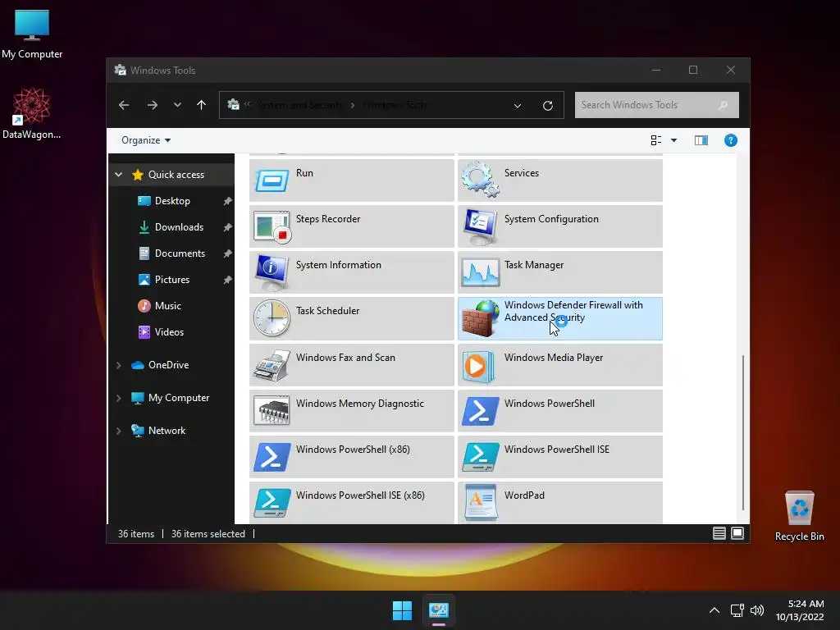The height and width of the screenshot is (630, 840).
Task: Open the Run tool icon
Action: pos(272,180)
